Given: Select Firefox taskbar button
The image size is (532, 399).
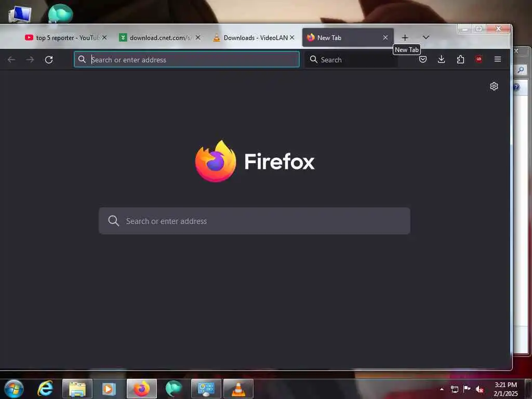Looking at the screenshot, I should (x=141, y=389).
